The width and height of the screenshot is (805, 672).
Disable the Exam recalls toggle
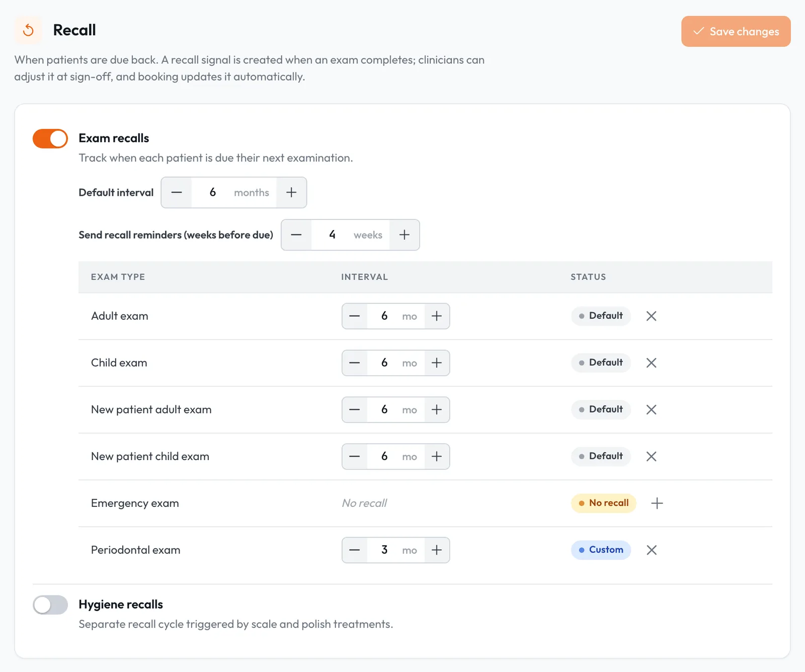(50, 138)
